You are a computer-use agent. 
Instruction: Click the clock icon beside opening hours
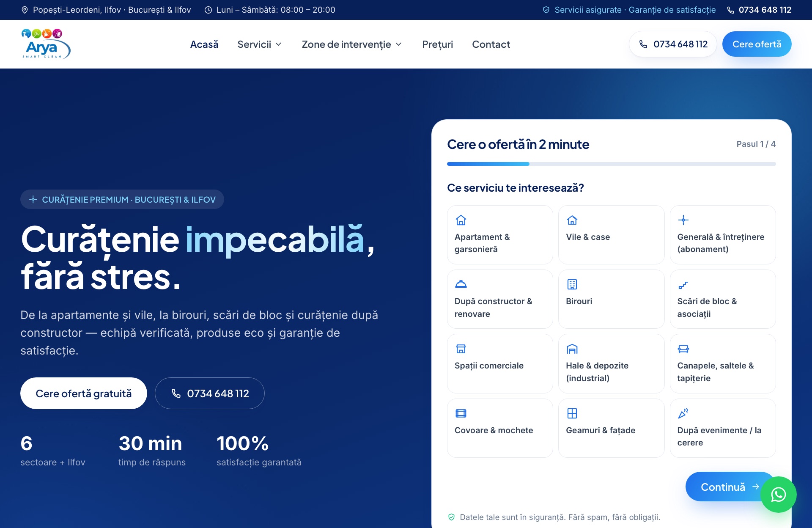pos(208,10)
